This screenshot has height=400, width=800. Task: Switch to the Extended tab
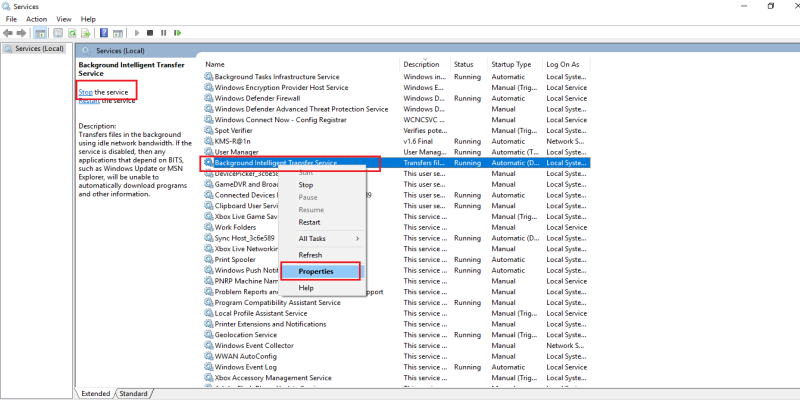95,393
